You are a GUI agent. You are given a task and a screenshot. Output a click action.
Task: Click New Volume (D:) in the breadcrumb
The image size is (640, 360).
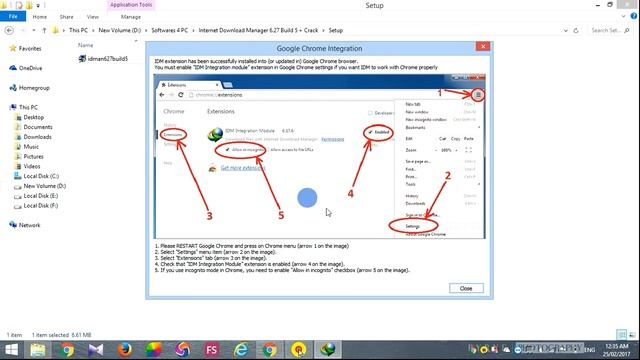tap(120, 30)
